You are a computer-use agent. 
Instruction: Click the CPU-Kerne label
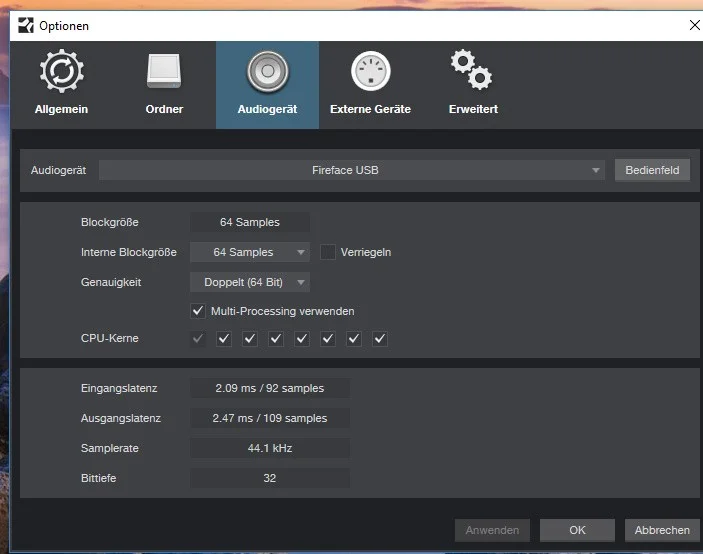click(109, 338)
